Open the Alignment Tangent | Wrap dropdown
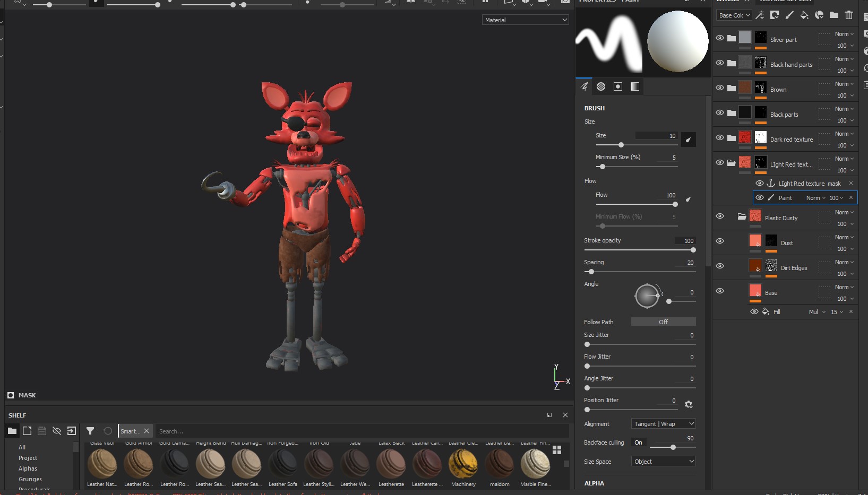Screen dimensions: 868x495 [663, 423]
